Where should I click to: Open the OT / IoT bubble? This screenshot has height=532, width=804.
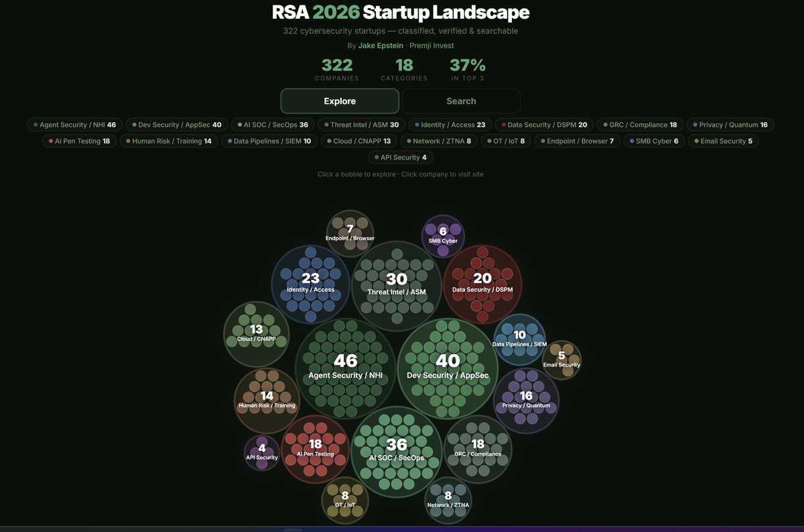[345, 500]
